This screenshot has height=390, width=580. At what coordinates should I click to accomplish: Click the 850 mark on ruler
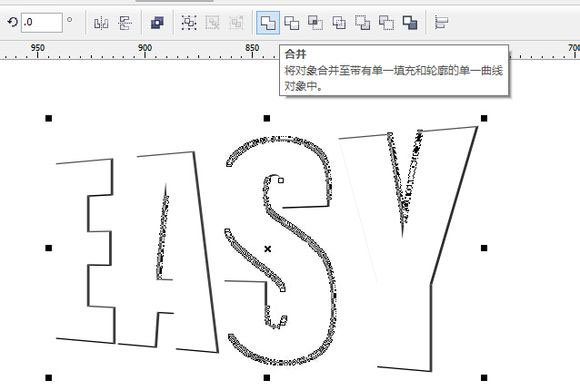click(252, 48)
